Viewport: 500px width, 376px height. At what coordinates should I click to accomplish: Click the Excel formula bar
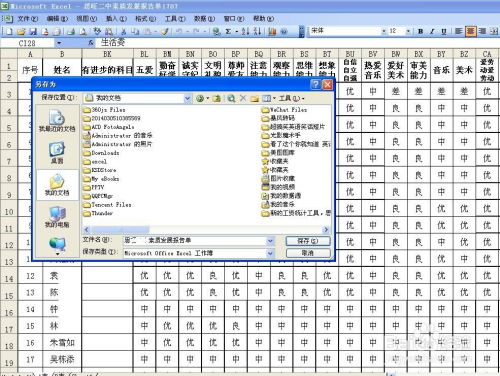(298, 43)
